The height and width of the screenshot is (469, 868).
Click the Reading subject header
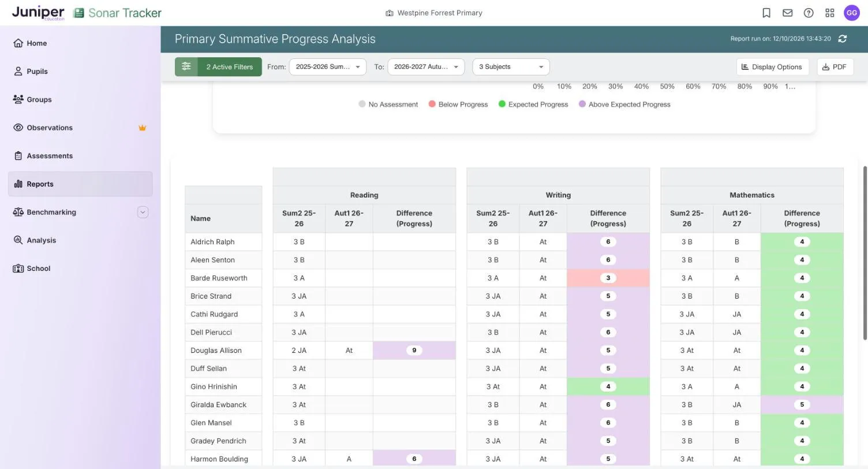tap(364, 195)
